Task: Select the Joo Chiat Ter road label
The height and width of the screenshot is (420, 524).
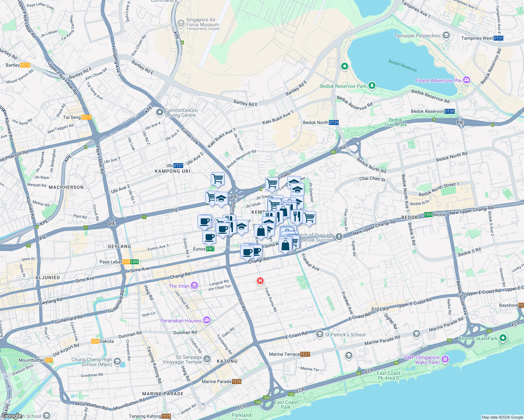Action: pos(219,288)
